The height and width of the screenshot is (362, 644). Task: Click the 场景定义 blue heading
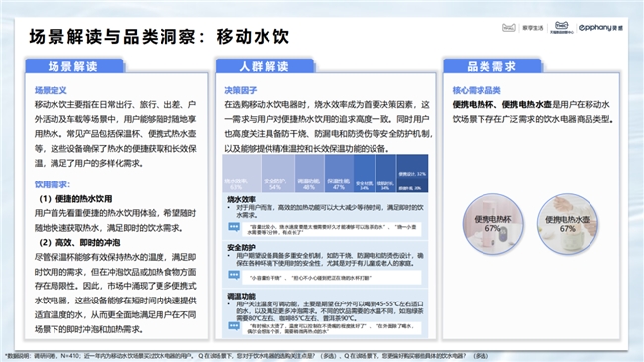tap(51, 90)
